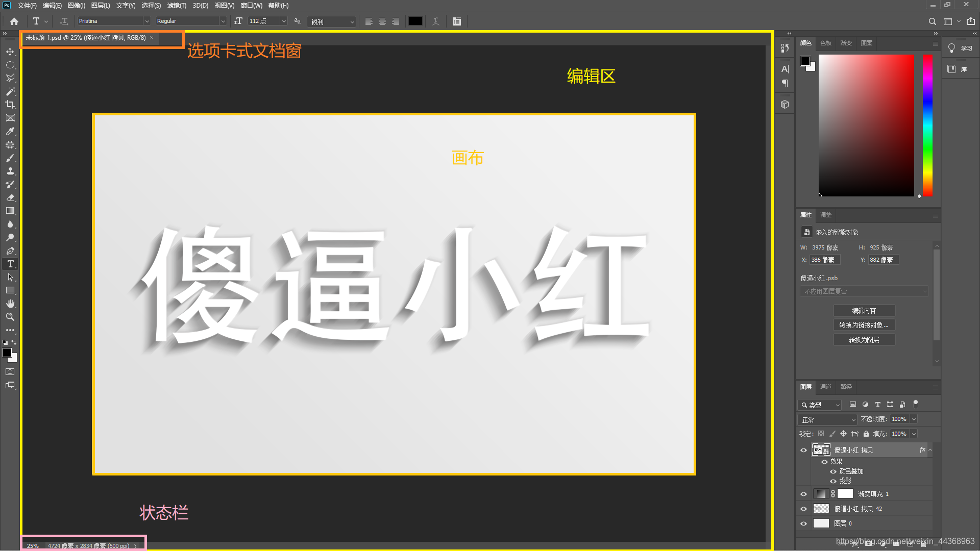The image size is (980, 551).
Task: Hide the 图层 0 layer
Action: click(x=803, y=523)
